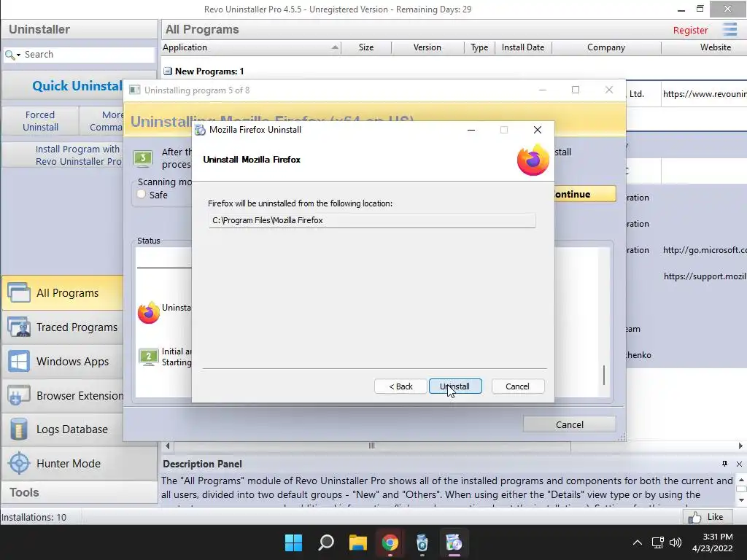This screenshot has height=560, width=747.
Task: Sort by Size column header
Action: tap(366, 47)
